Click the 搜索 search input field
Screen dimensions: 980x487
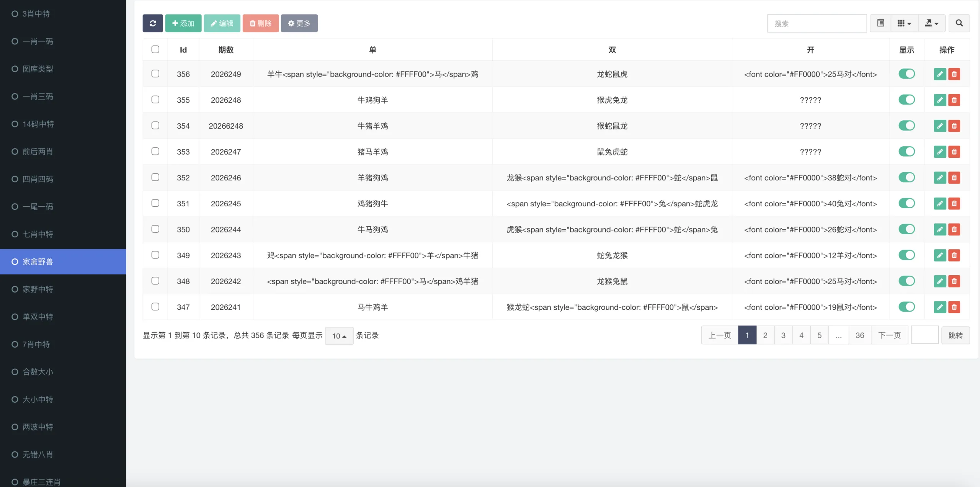point(817,23)
